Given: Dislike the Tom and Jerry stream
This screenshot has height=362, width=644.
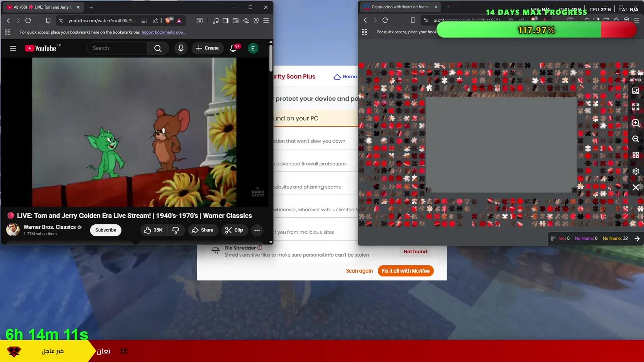Looking at the screenshot, I should pyautogui.click(x=176, y=230).
